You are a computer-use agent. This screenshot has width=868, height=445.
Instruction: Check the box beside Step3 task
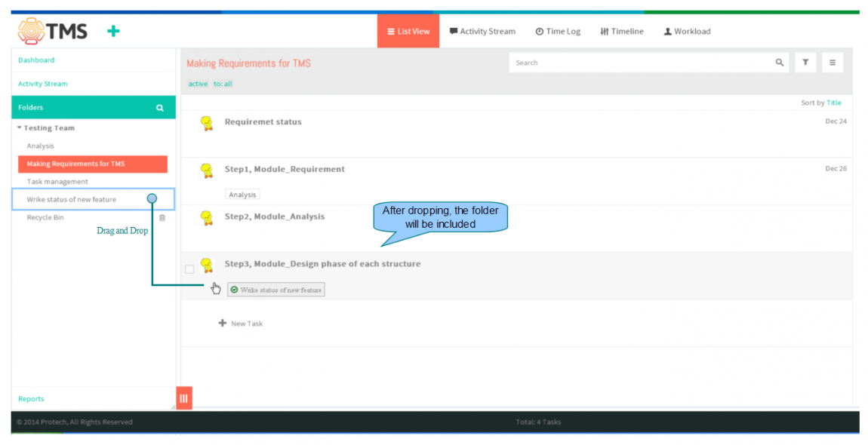point(189,269)
